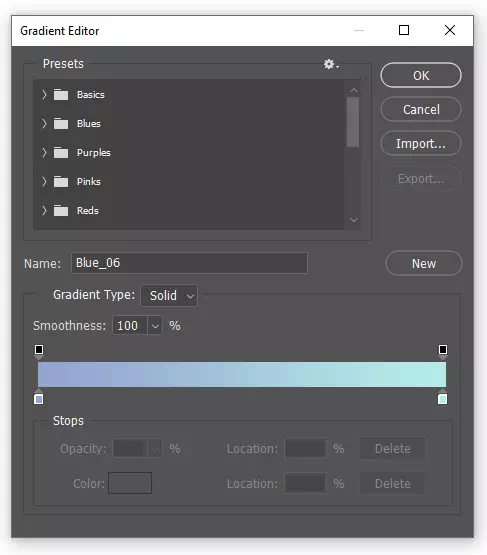Click the gradient preview bar

pos(242,374)
